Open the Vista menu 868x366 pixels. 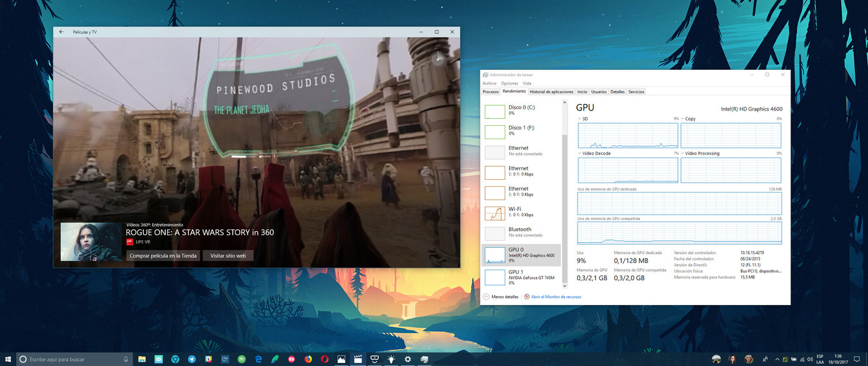[x=527, y=83]
